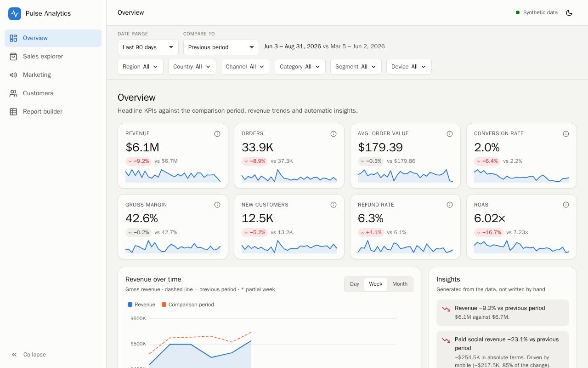Show info for Avg. Order Value
Screen dimensions: 588x368
pyautogui.click(x=450, y=134)
